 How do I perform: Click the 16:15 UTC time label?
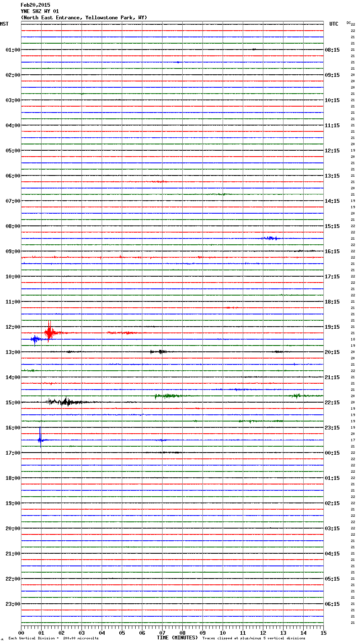(x=332, y=251)
